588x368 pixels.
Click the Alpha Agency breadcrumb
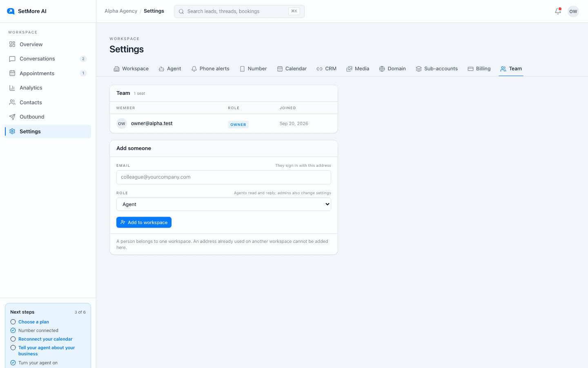[x=121, y=11]
